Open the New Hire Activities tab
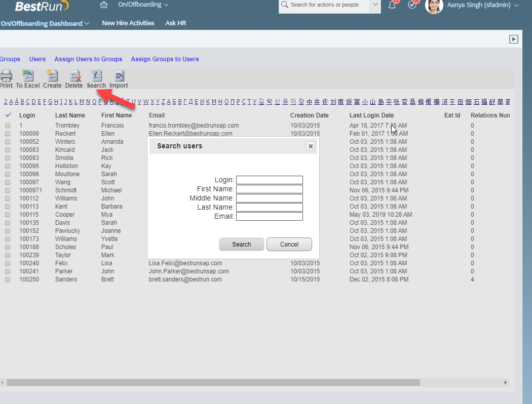Image resolution: width=532 pixels, height=404 pixels. click(128, 23)
